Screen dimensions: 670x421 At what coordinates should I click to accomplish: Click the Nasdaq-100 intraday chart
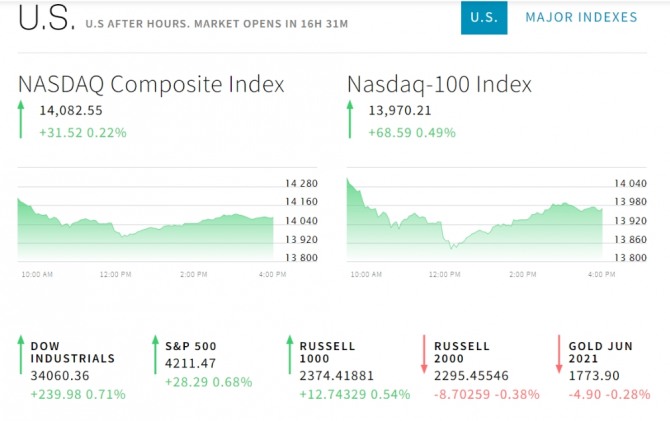click(474, 220)
